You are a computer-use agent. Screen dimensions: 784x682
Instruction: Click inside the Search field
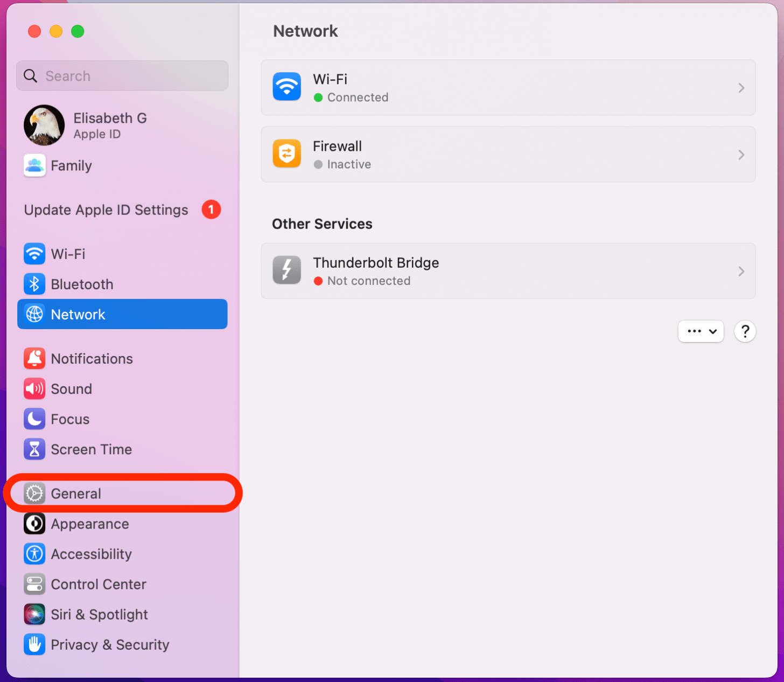(122, 75)
